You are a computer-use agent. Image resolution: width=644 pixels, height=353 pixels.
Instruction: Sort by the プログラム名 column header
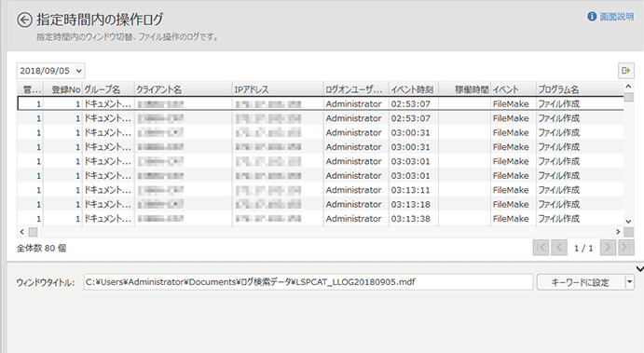580,89
